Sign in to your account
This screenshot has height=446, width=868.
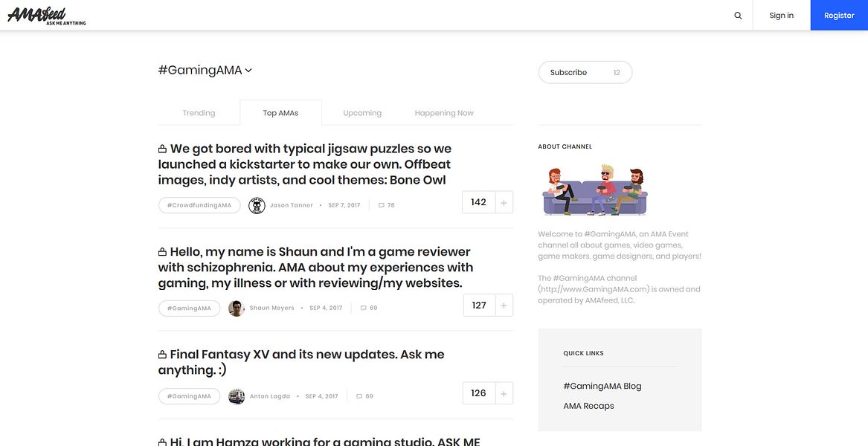(x=781, y=16)
